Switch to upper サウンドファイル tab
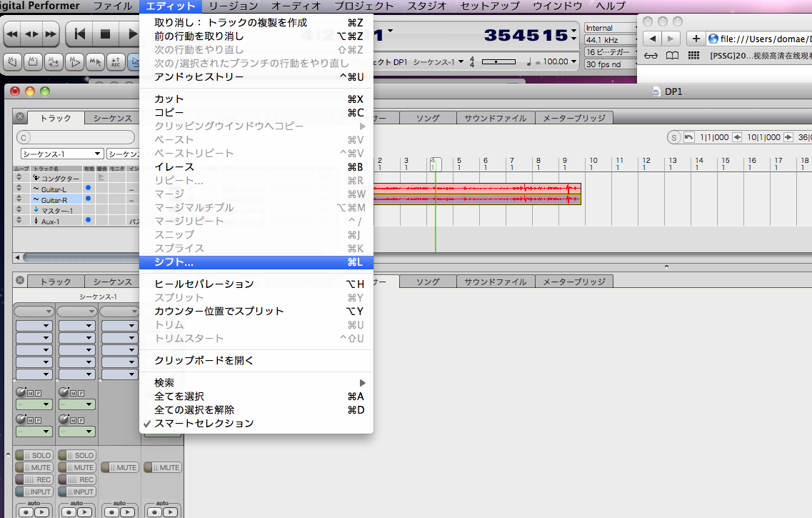Screen dimensions: 812x518 [496, 118]
